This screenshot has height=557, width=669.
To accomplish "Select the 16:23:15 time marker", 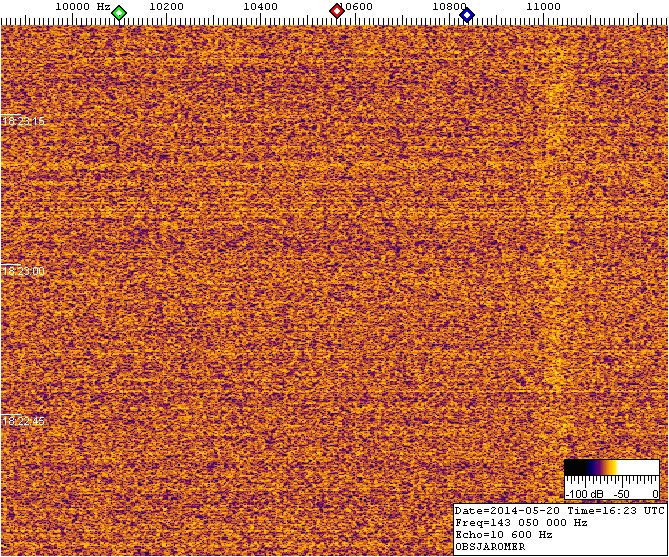I will coord(23,121).
